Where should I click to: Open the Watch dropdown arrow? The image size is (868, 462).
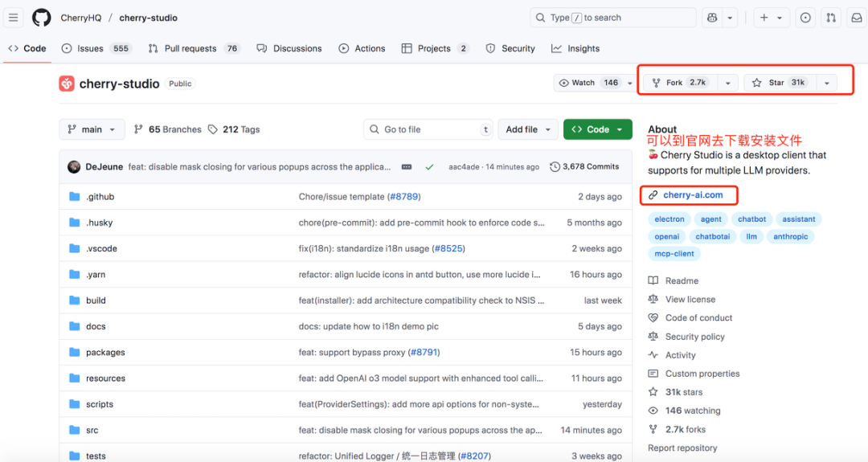[x=629, y=83]
